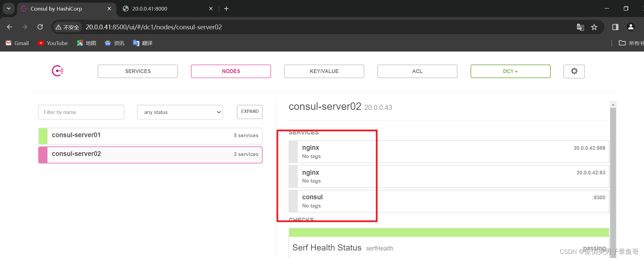The image size is (644, 258).
Task: Click the scrollbar up arrow
Action: pos(613,104)
